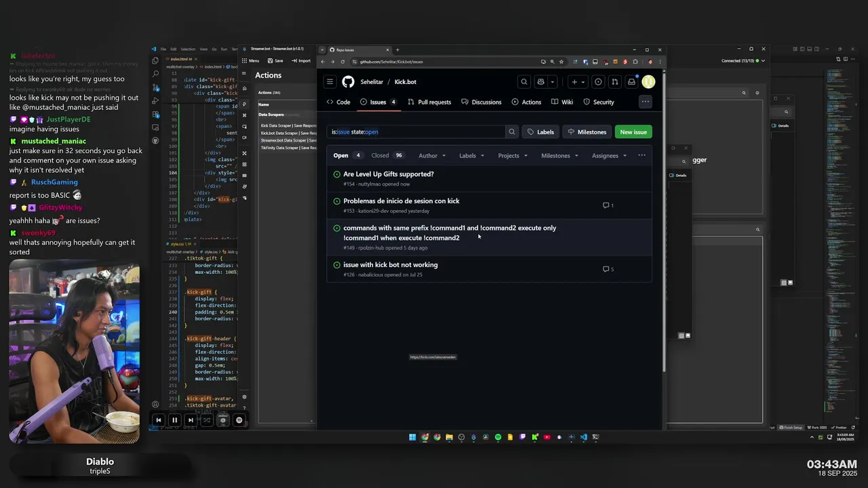The height and width of the screenshot is (488, 868).
Task: Skip to next track in media overlay
Action: coord(191,420)
